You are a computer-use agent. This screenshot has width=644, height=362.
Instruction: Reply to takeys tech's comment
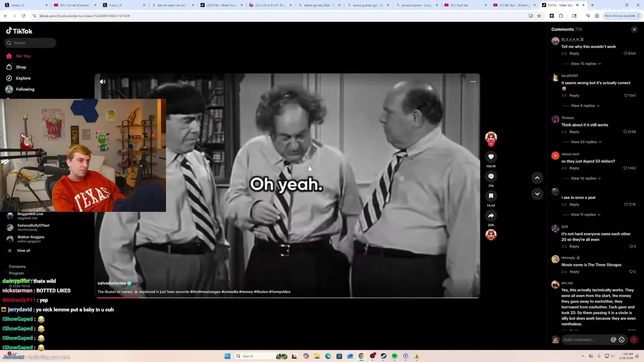(x=574, y=168)
